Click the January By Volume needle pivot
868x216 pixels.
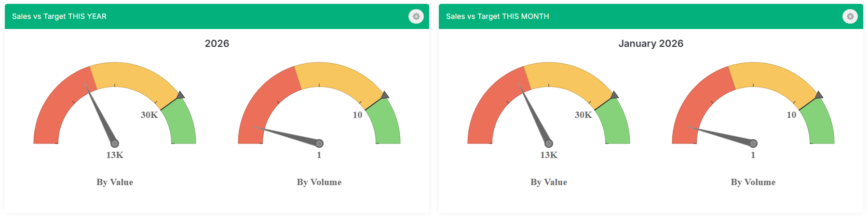(753, 144)
